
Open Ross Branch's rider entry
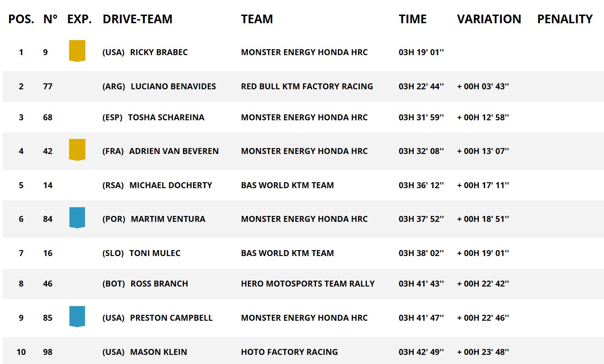(159, 284)
